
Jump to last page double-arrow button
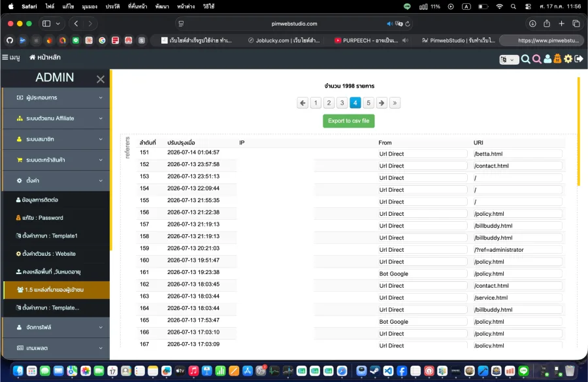pyautogui.click(x=395, y=103)
